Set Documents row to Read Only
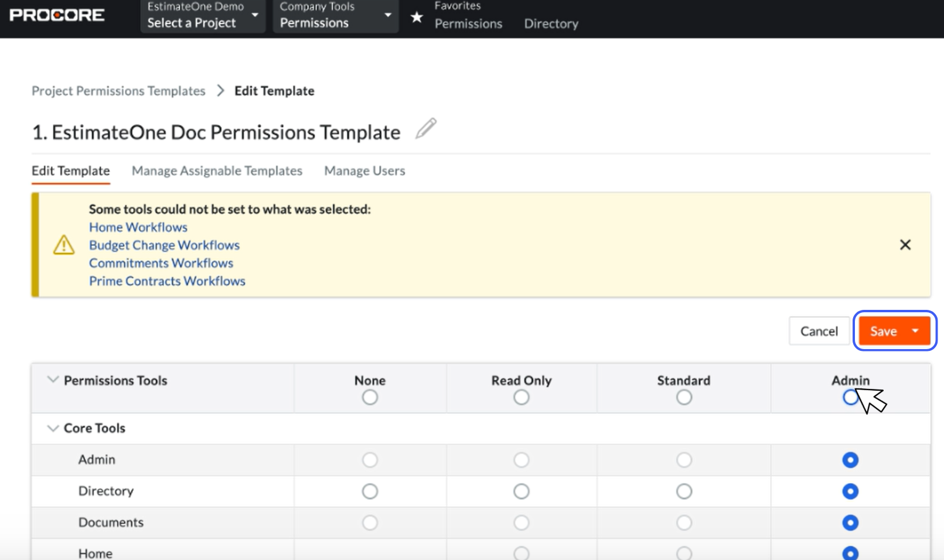Viewport: 944px width, 560px height. pos(522,523)
